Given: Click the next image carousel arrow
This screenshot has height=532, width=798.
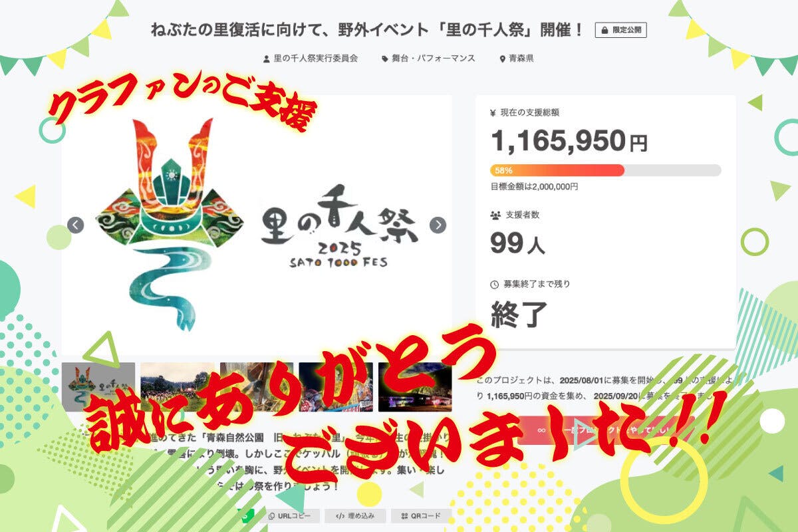Looking at the screenshot, I should coord(438,225).
